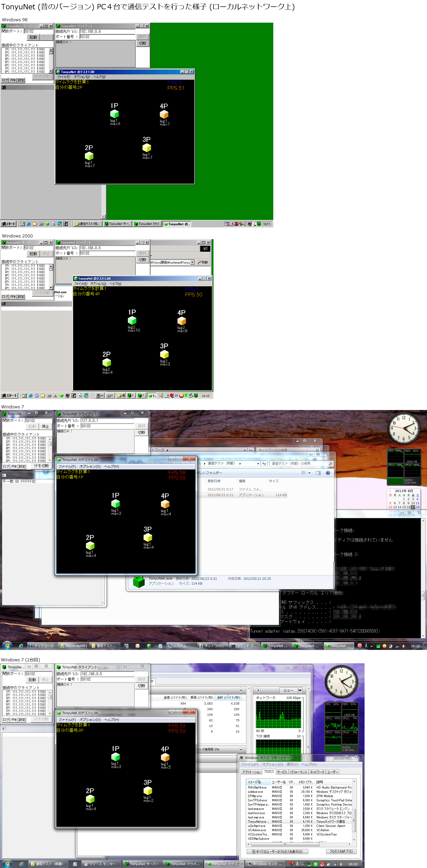
Task: Click search icon in 通信テスト (移動) search box
Action: [x=330, y=464]
